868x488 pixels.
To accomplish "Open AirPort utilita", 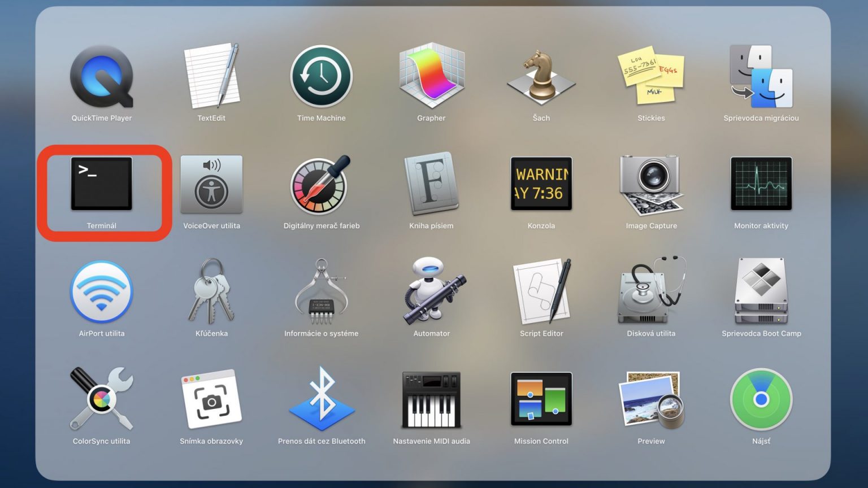I will coord(102,292).
